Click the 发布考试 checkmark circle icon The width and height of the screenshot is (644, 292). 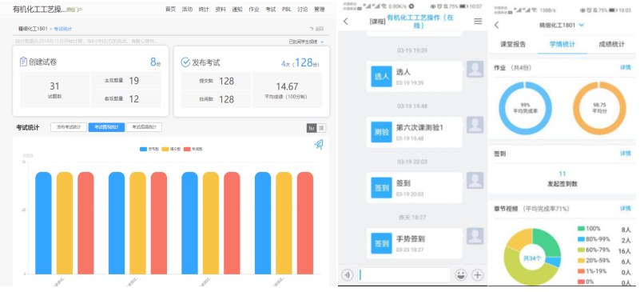[x=185, y=62]
